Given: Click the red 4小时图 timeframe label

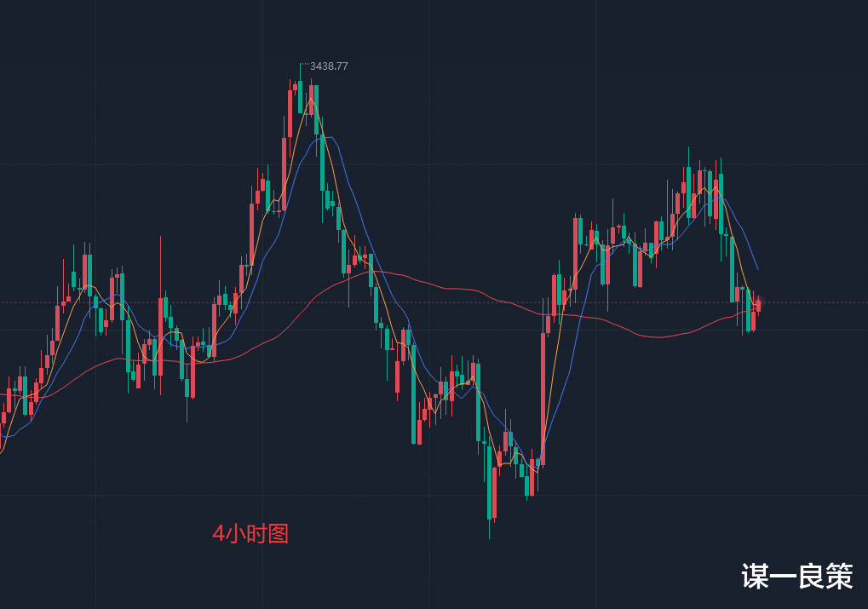Looking at the screenshot, I should [250, 534].
